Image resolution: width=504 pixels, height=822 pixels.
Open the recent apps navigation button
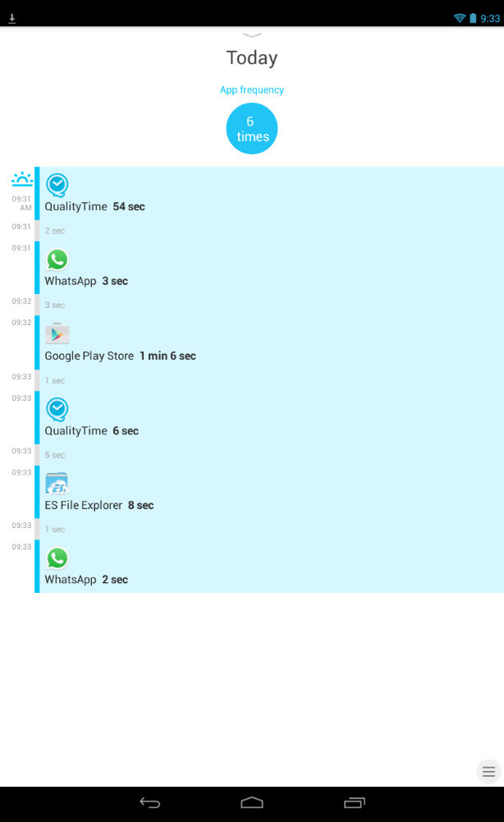click(355, 802)
